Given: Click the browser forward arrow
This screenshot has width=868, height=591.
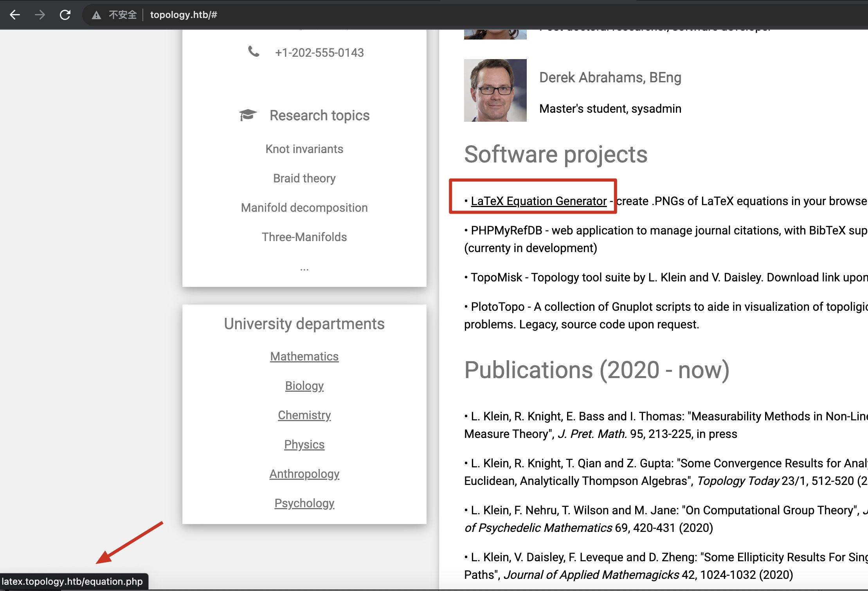Looking at the screenshot, I should (40, 15).
